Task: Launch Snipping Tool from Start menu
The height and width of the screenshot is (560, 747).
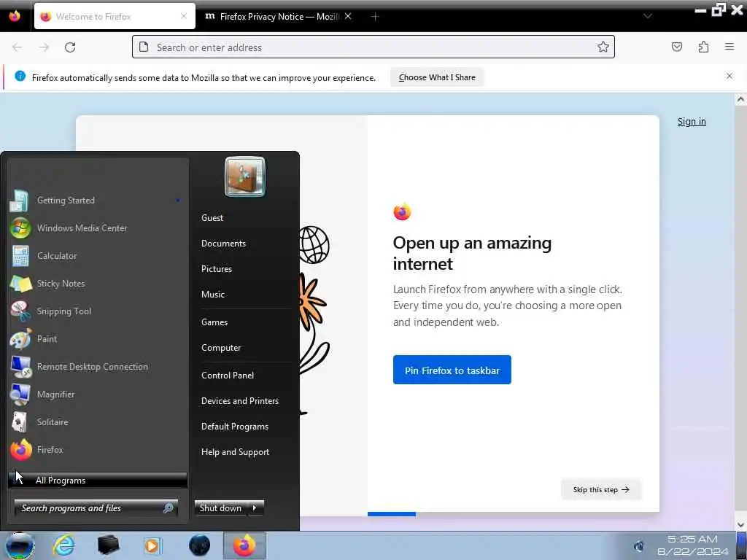Action: pos(98,311)
